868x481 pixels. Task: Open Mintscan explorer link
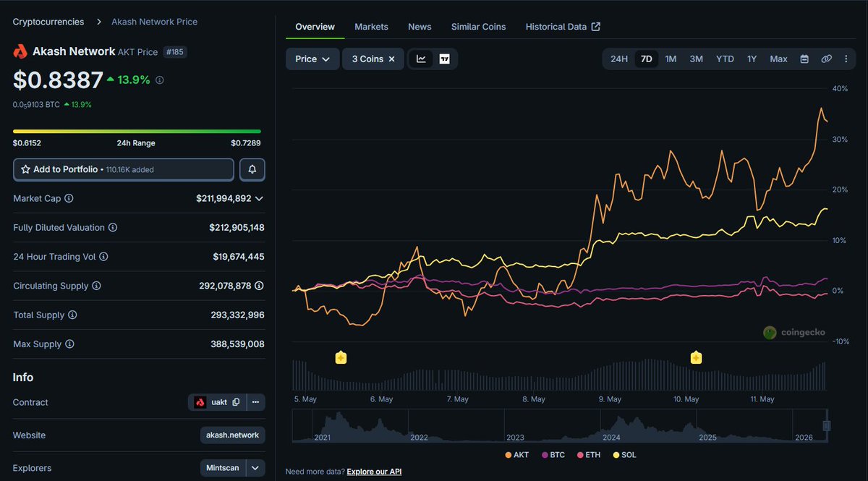pos(223,468)
